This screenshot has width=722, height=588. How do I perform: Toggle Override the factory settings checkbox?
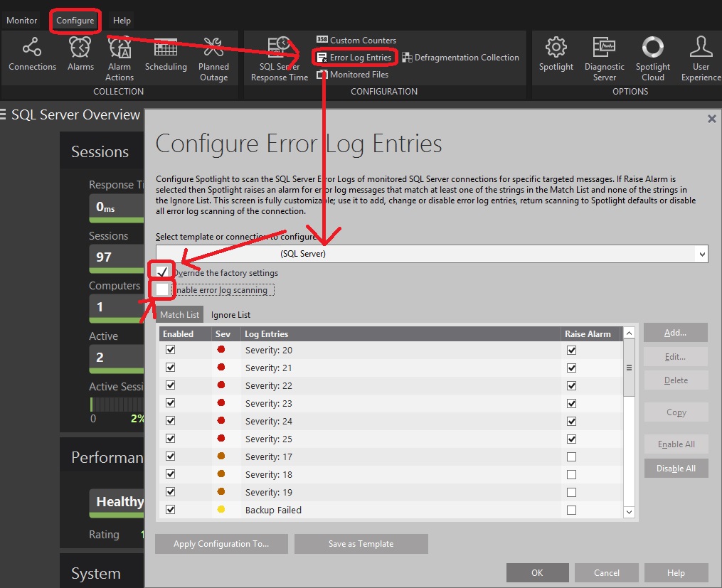pos(162,272)
